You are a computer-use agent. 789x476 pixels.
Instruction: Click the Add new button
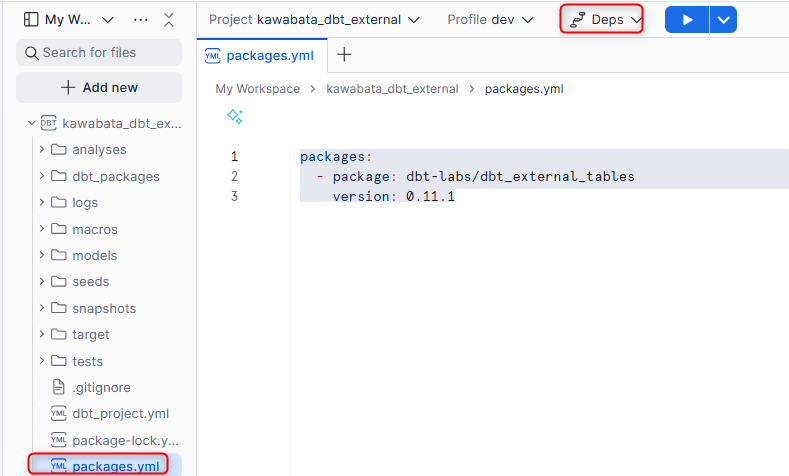pyautogui.click(x=99, y=87)
